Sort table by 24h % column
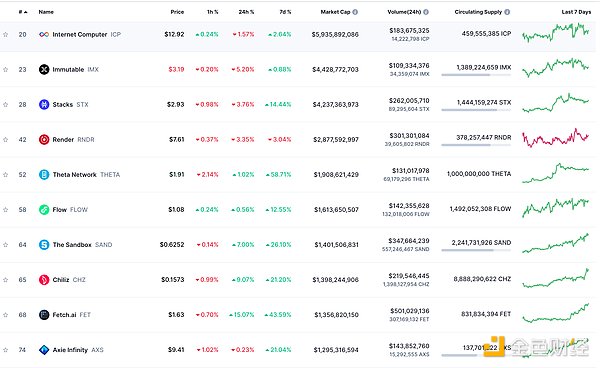 [246, 12]
